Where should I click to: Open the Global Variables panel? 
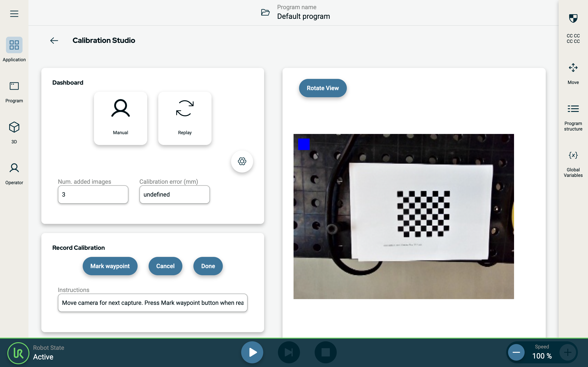click(x=573, y=164)
